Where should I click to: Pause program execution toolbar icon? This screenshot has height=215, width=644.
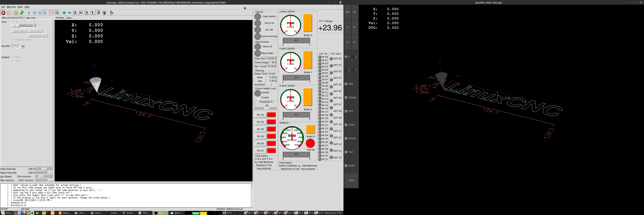(40, 13)
